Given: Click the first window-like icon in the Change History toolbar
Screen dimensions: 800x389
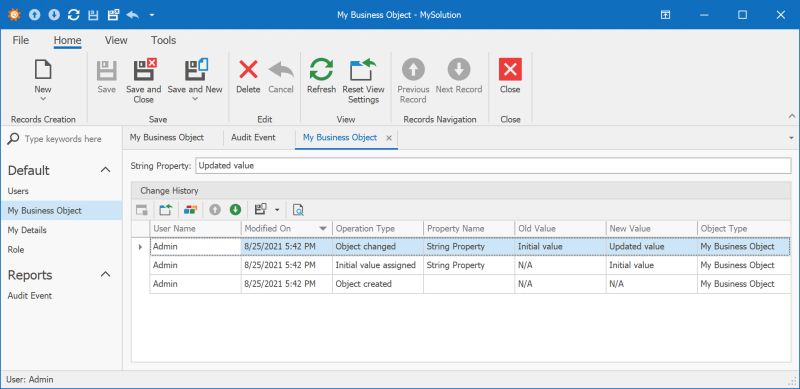Looking at the screenshot, I should [141, 209].
